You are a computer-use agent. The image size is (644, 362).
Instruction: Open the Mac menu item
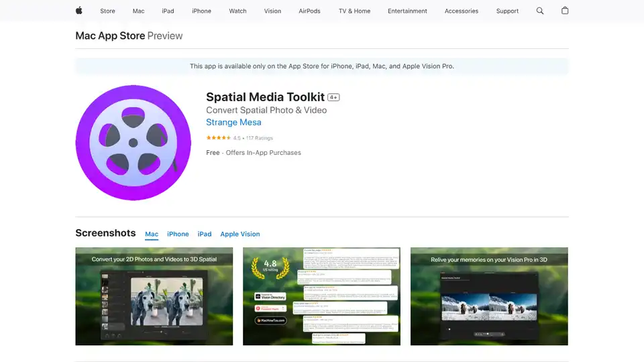click(x=138, y=11)
